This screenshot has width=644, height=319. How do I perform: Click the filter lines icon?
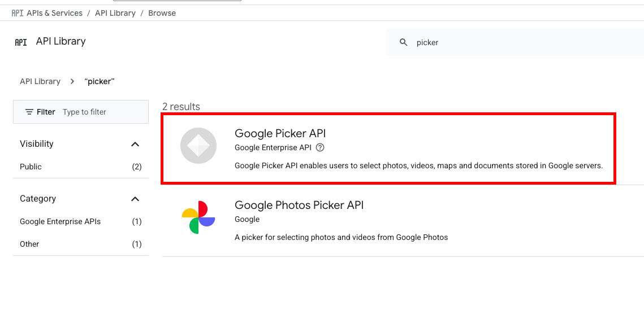pos(29,112)
